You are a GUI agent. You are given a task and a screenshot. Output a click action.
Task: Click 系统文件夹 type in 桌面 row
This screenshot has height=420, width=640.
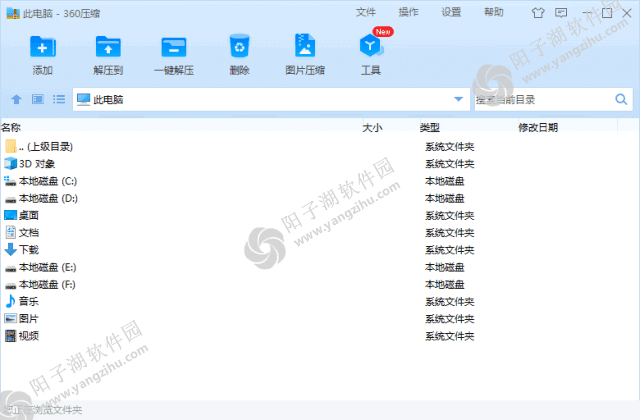(449, 215)
